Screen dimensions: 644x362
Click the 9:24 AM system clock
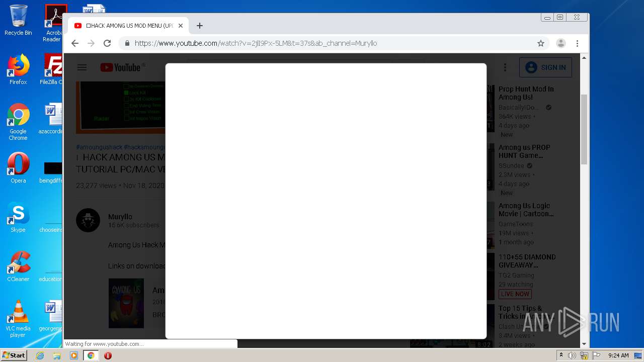click(618, 355)
